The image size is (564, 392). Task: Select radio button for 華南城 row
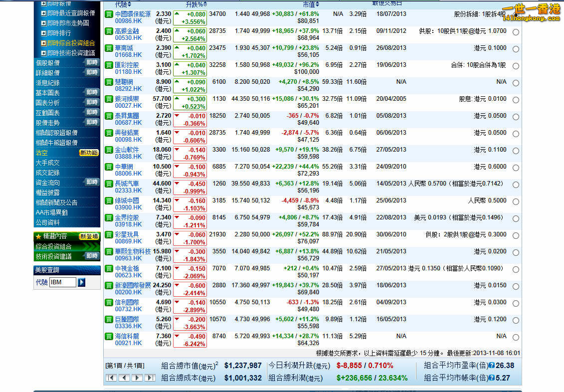[516, 49]
